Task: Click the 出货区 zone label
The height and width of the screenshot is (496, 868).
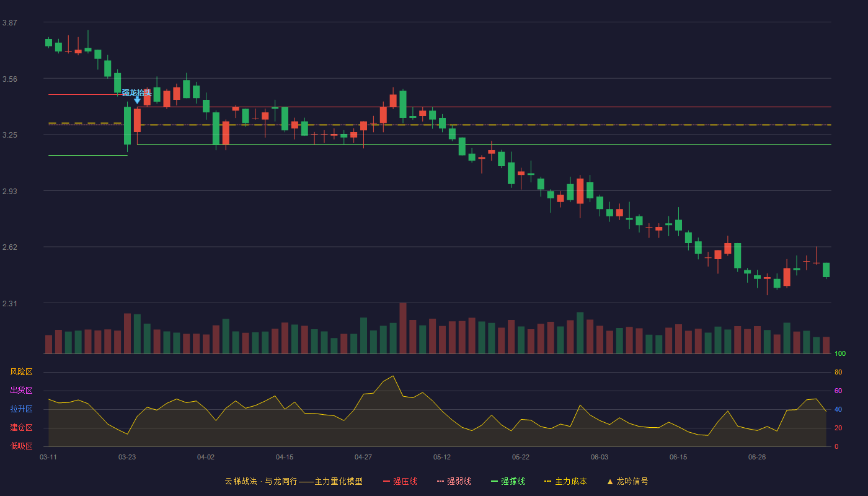Action: [x=21, y=391]
